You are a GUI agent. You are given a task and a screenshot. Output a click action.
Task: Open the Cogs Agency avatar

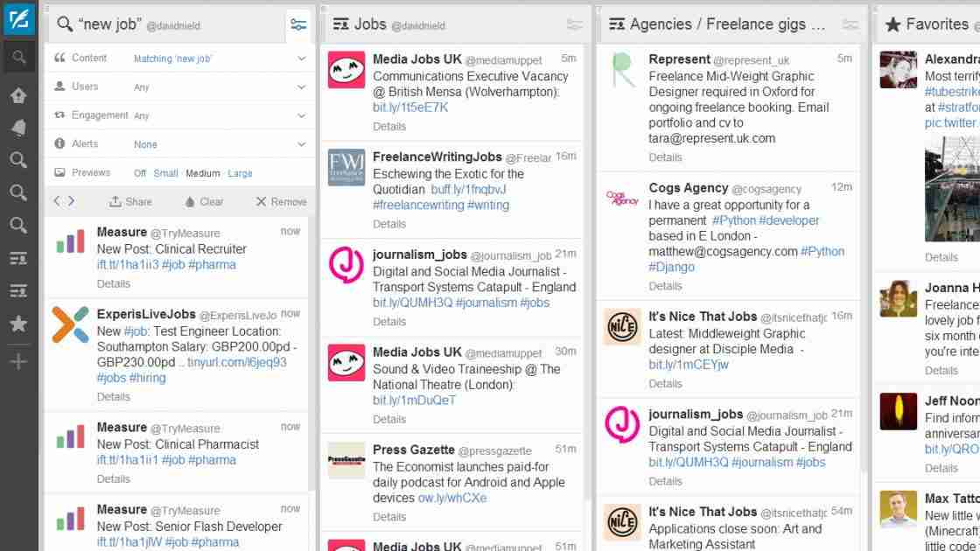(622, 199)
